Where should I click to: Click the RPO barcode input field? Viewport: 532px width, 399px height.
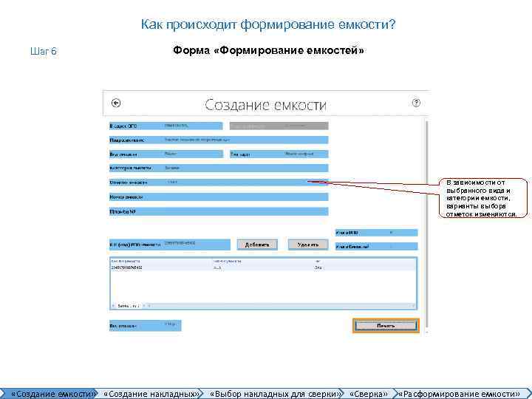[x=170, y=245]
